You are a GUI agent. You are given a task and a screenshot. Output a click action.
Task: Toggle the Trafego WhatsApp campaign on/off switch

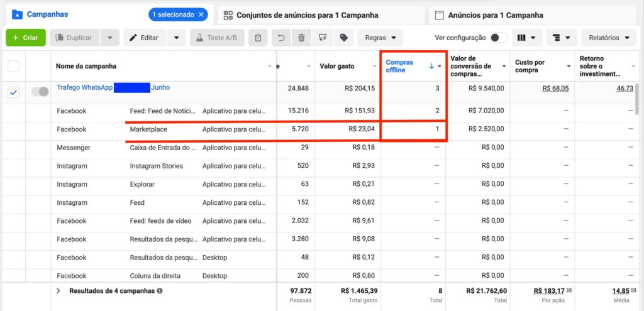(40, 92)
